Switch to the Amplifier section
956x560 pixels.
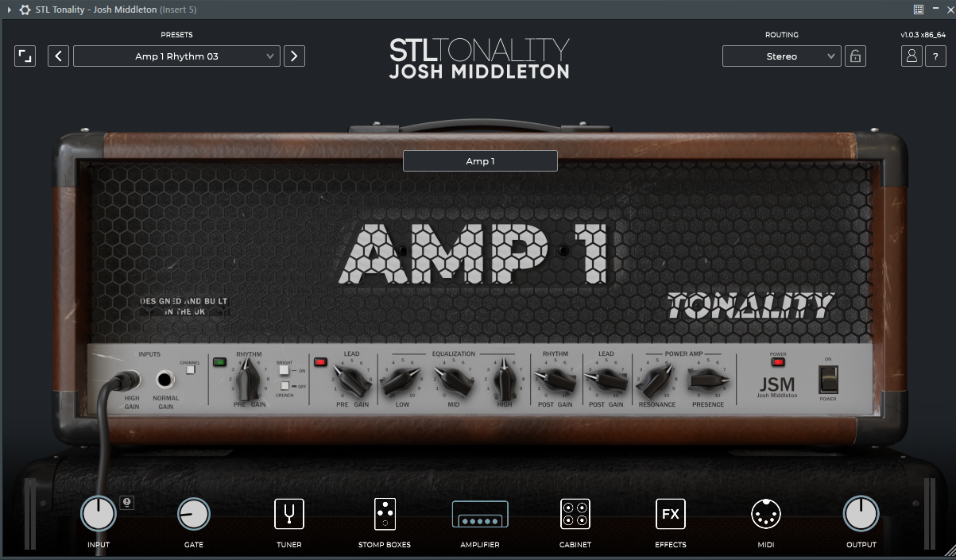click(480, 515)
